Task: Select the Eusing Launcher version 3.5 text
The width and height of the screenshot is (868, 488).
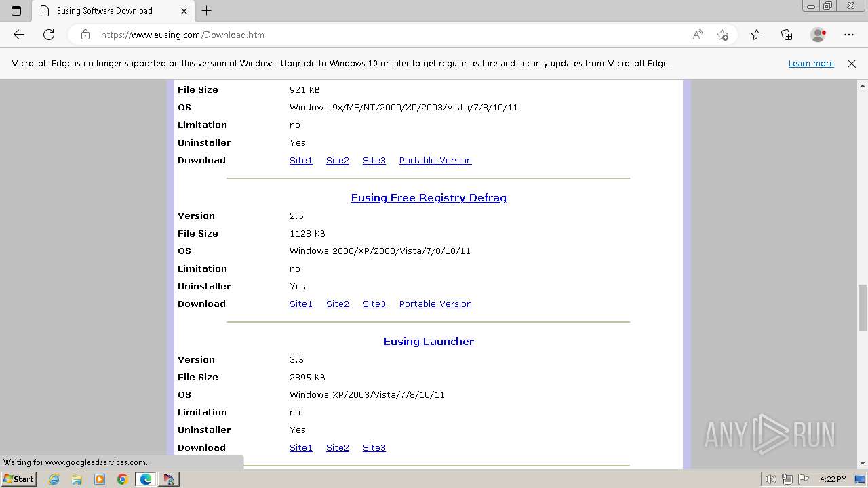Action: point(296,360)
